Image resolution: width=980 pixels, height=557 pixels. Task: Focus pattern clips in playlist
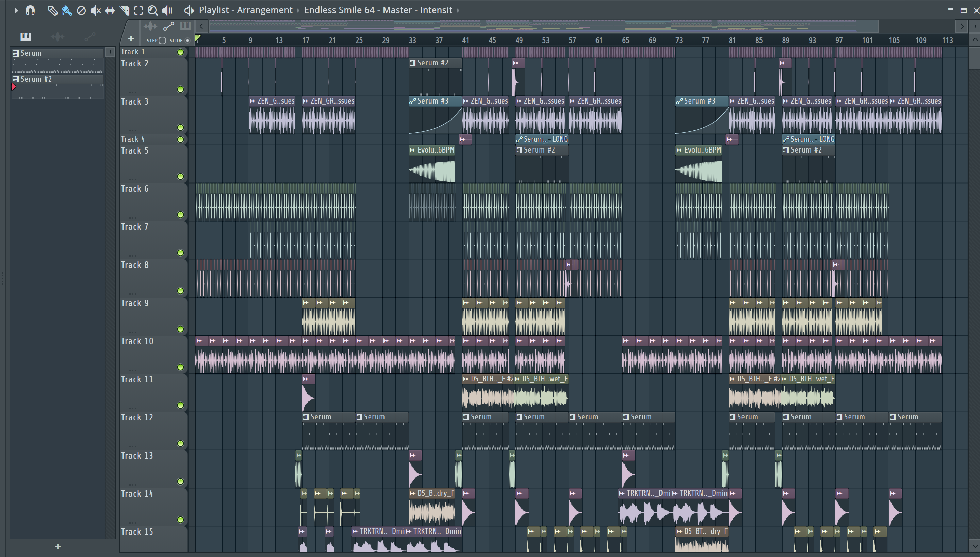point(185,27)
